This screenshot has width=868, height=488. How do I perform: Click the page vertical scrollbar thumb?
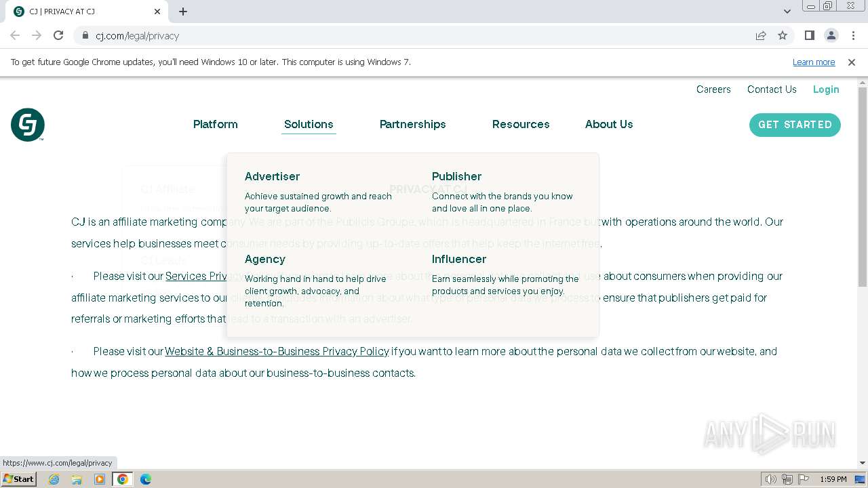(x=863, y=186)
